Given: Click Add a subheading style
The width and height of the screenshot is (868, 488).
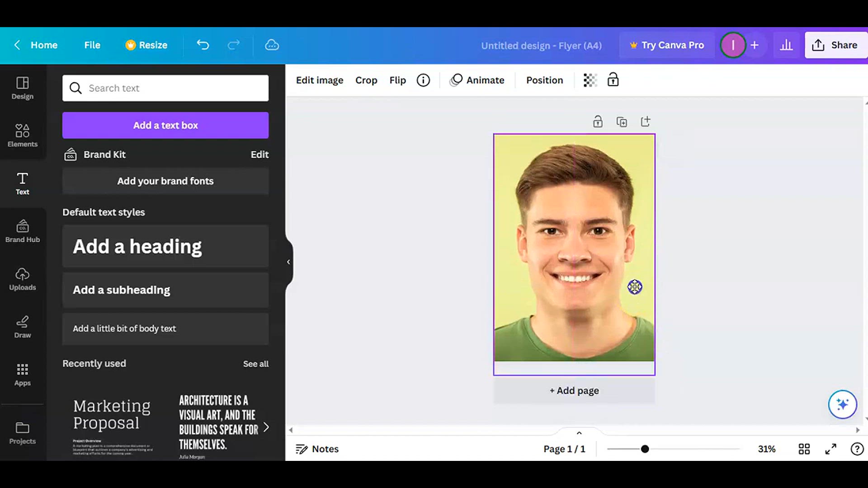Looking at the screenshot, I should click(165, 290).
